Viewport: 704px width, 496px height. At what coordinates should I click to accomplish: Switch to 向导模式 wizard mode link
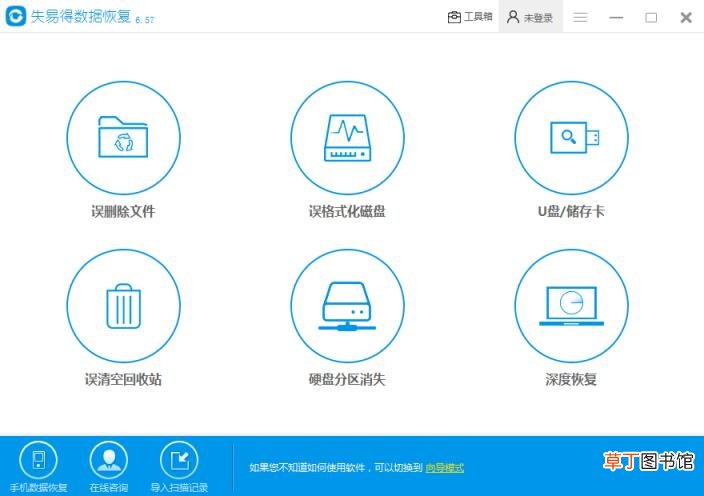pyautogui.click(x=444, y=468)
